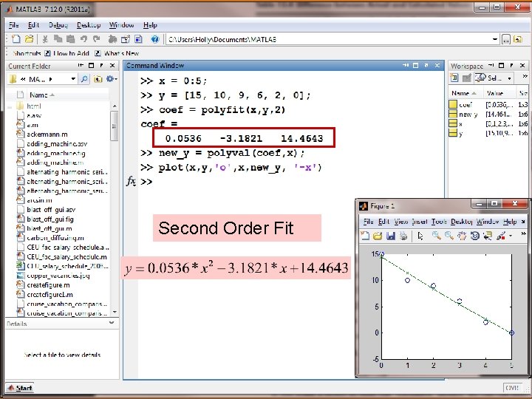Image resolution: width=532 pixels, height=399 pixels.
Task: Click New variable icon in Workspace toolbar
Action: tap(454, 78)
